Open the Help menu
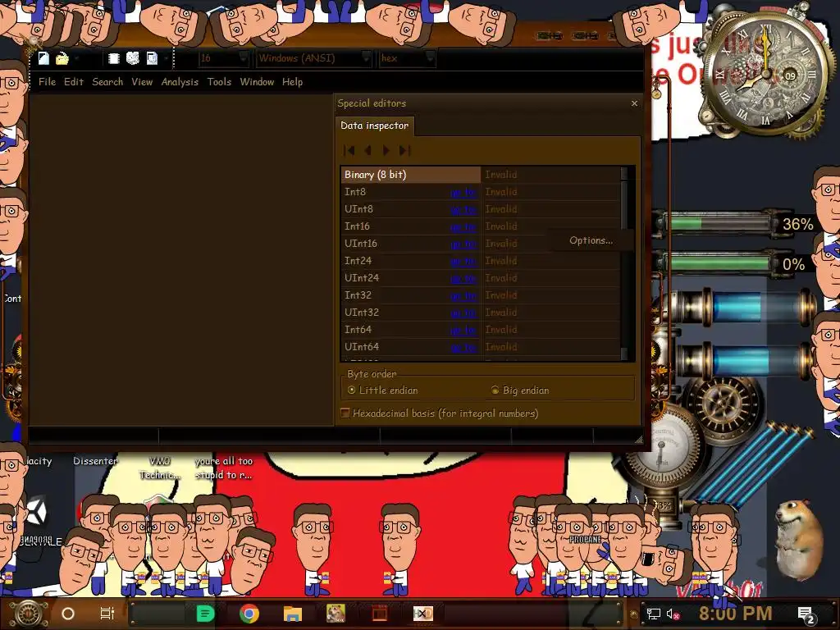Image resolution: width=840 pixels, height=630 pixels. (293, 81)
